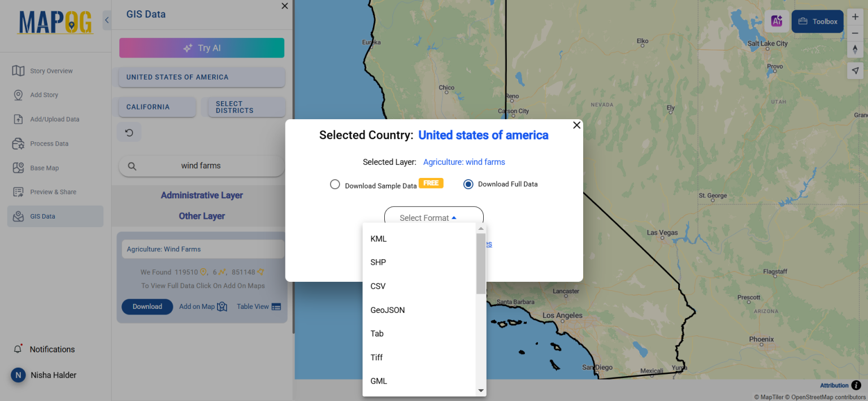The height and width of the screenshot is (401, 868).
Task: Click the location/geolocate arrow icon
Action: pyautogui.click(x=855, y=70)
